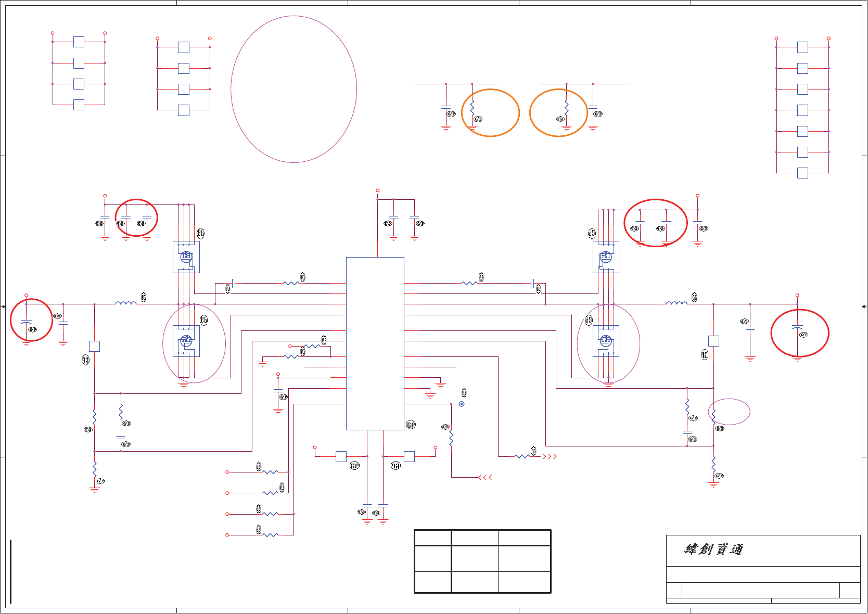The image size is (868, 614).
Task: Select the blue circular test point symbol
Action: 462,404
